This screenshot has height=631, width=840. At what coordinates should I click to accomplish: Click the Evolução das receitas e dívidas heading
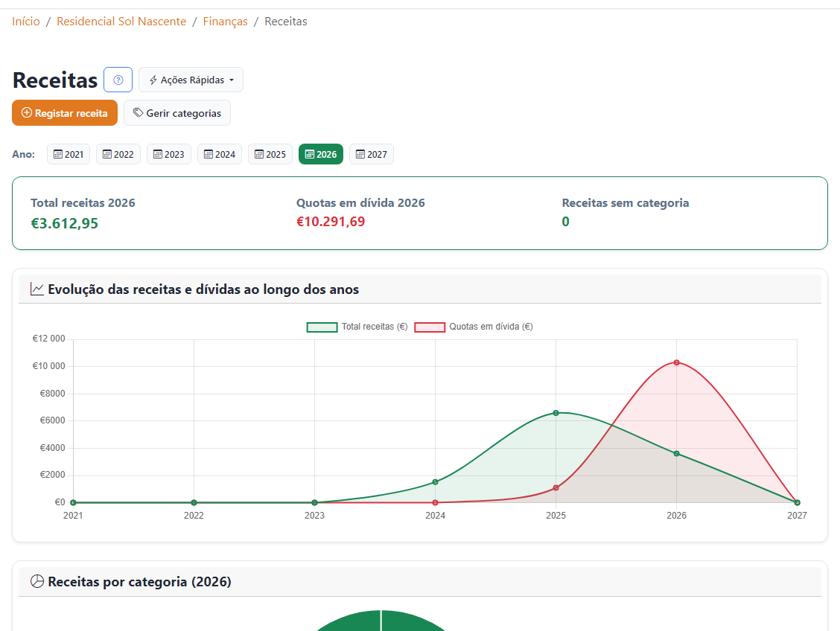[203, 289]
